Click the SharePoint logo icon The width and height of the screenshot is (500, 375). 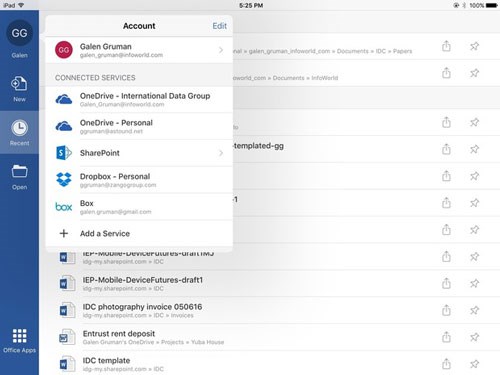(x=64, y=153)
